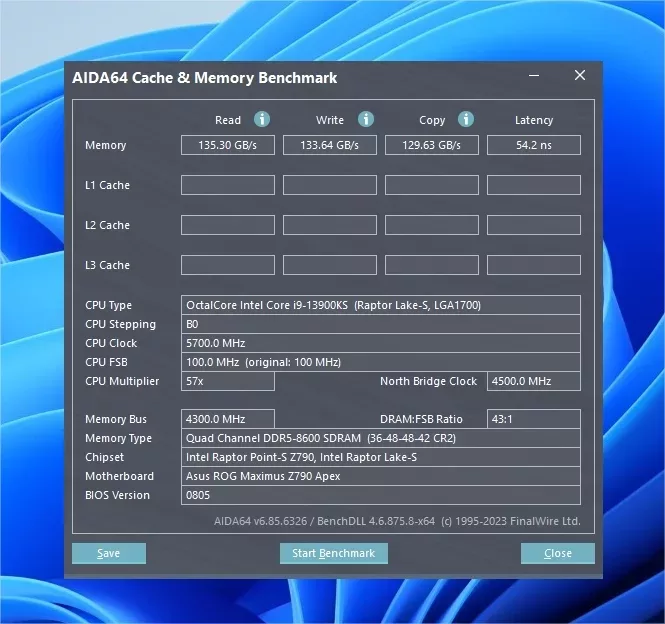Click the CPU FSB value 100.0 MHz
665x624 pixels.
pos(381,362)
